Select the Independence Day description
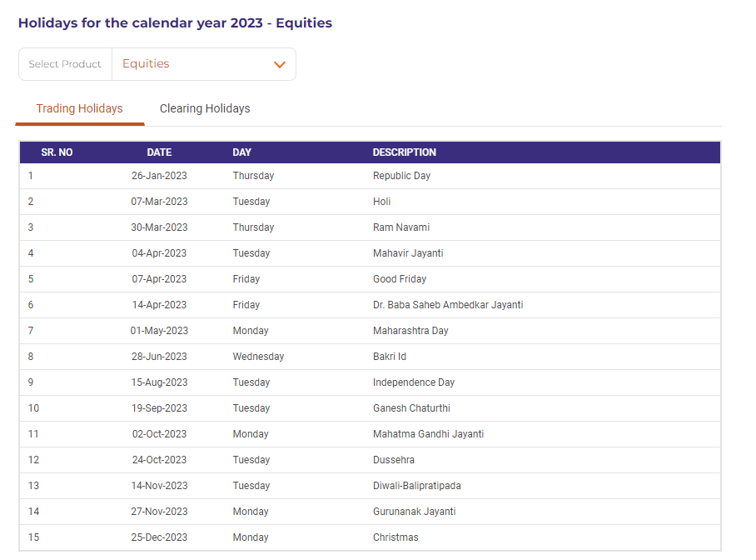The height and width of the screenshot is (560, 756). click(414, 382)
